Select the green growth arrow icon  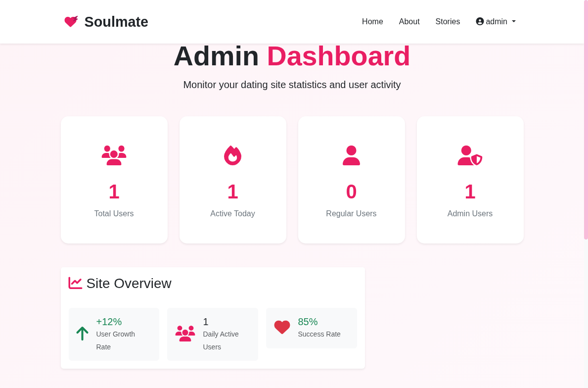click(82, 334)
